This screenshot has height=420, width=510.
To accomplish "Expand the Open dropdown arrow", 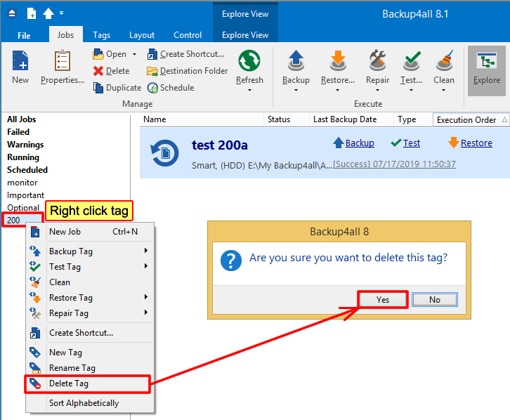I will tap(134, 54).
